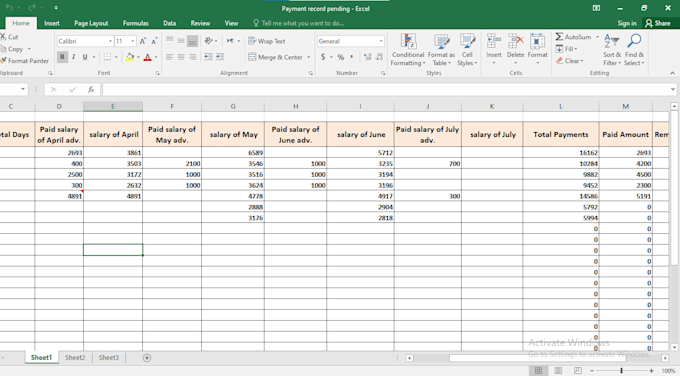Viewport: 680px width, 376px height.
Task: Toggle Underline formatting
Action: [85, 57]
